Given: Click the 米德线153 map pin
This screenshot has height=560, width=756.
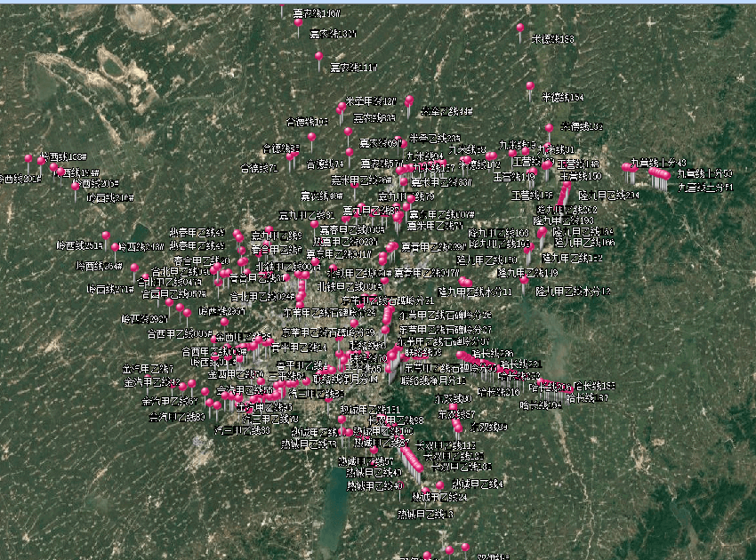Looking at the screenshot, I should pyautogui.click(x=520, y=28).
